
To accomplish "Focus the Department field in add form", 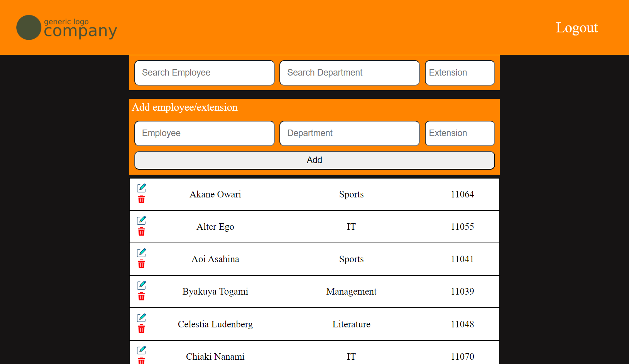I will (350, 133).
